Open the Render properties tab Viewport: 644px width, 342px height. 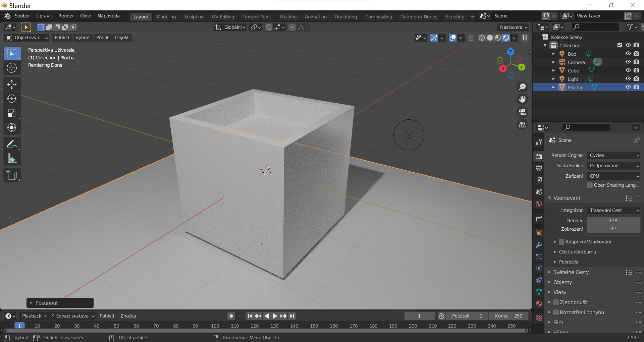[x=539, y=156]
